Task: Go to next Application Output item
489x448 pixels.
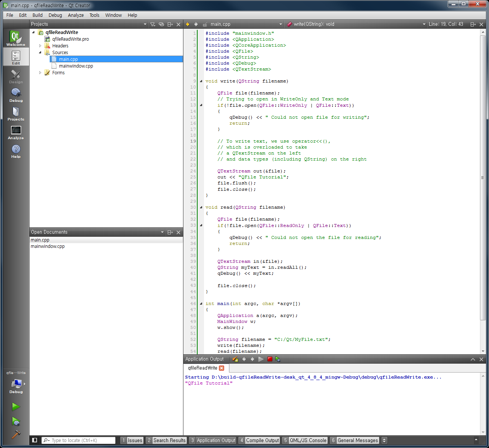Action: [x=252, y=359]
